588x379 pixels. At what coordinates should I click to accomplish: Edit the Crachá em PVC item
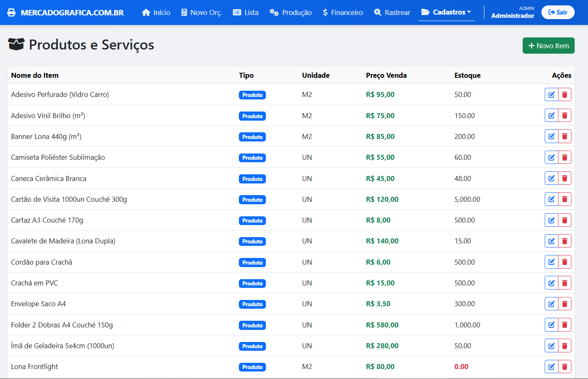(551, 283)
